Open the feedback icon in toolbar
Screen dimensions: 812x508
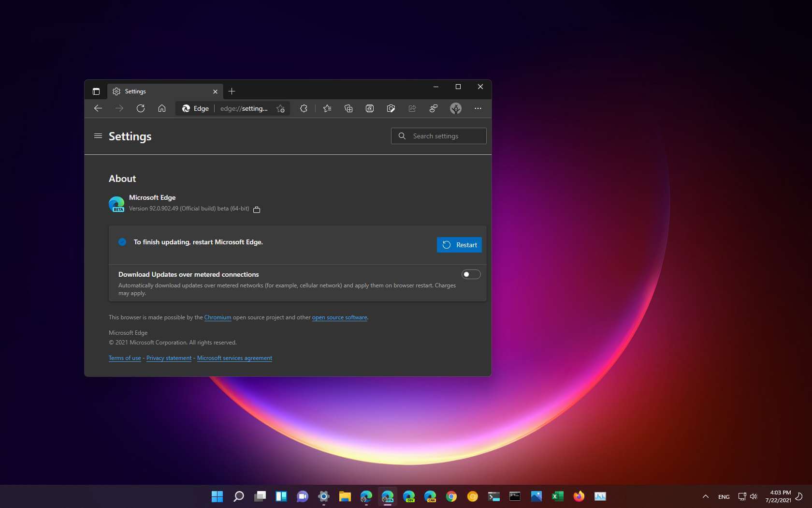tap(434, 108)
